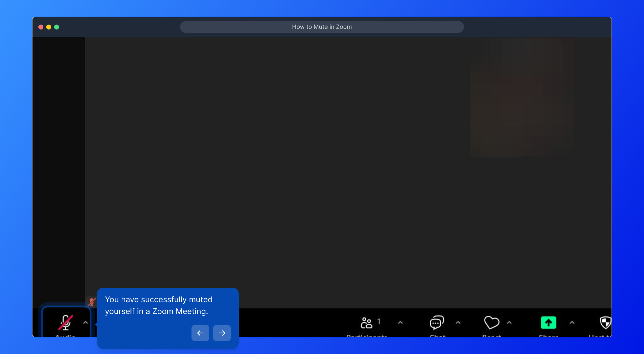Expand the Participants options chevron
This screenshot has width=644, height=354.
pyautogui.click(x=400, y=323)
